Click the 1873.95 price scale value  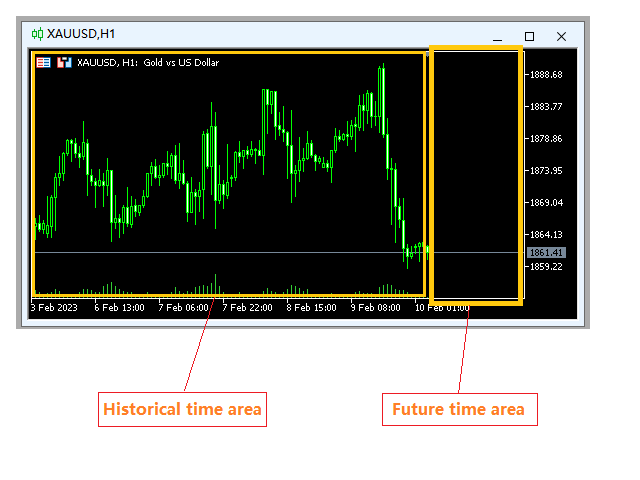546,171
